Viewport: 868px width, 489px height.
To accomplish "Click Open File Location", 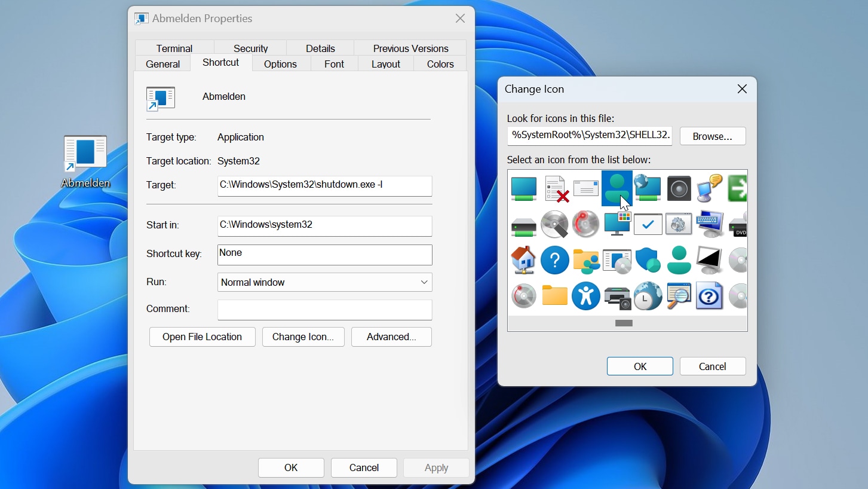I will [202, 337].
